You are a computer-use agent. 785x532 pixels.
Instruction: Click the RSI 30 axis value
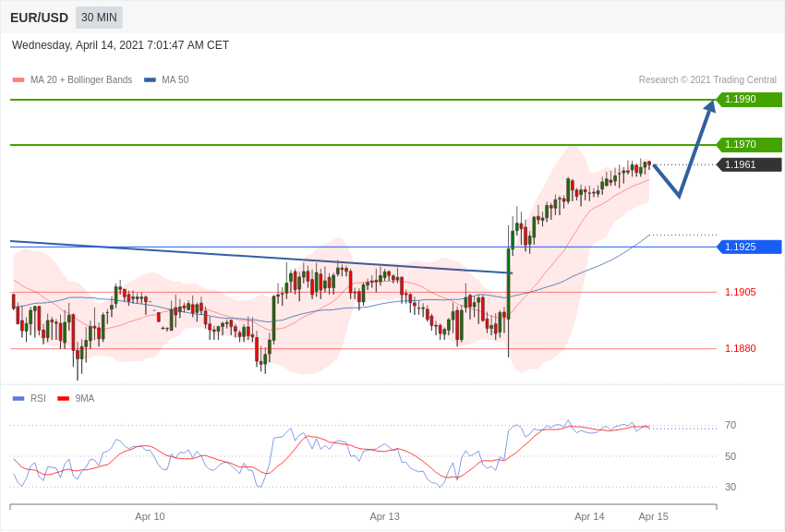[x=731, y=487]
